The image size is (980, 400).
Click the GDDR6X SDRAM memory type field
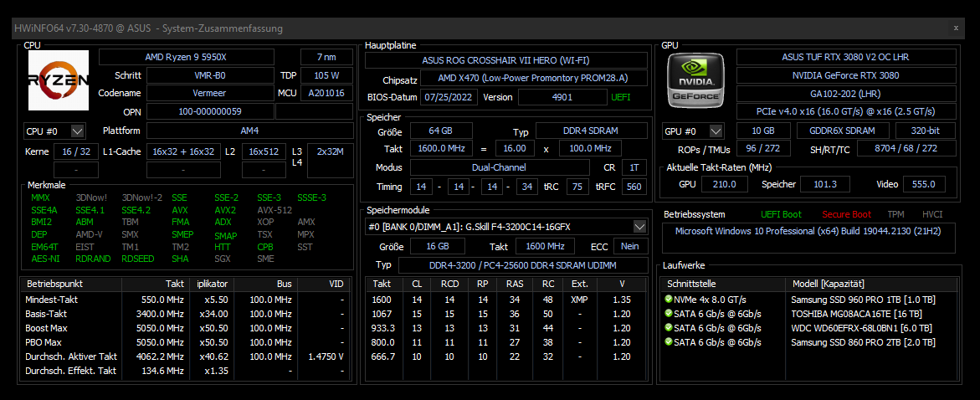tap(844, 131)
